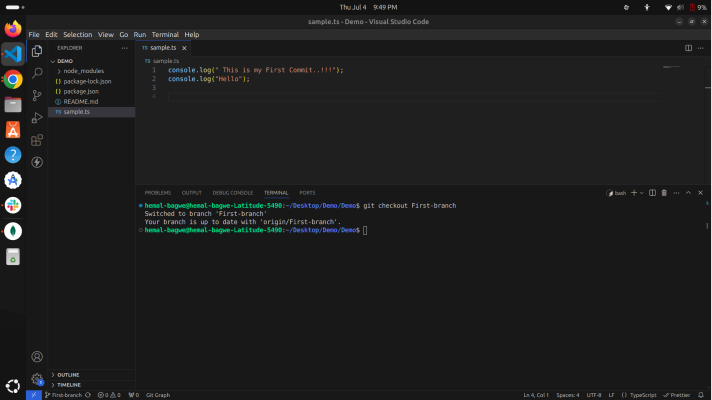
Task: Launch Google Chrome from the dock
Action: point(13,79)
